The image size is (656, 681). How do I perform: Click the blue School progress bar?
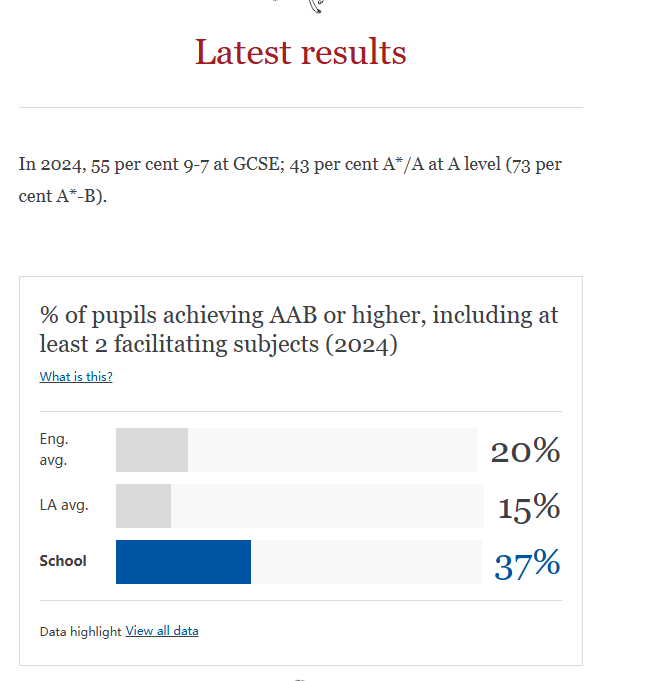click(183, 562)
